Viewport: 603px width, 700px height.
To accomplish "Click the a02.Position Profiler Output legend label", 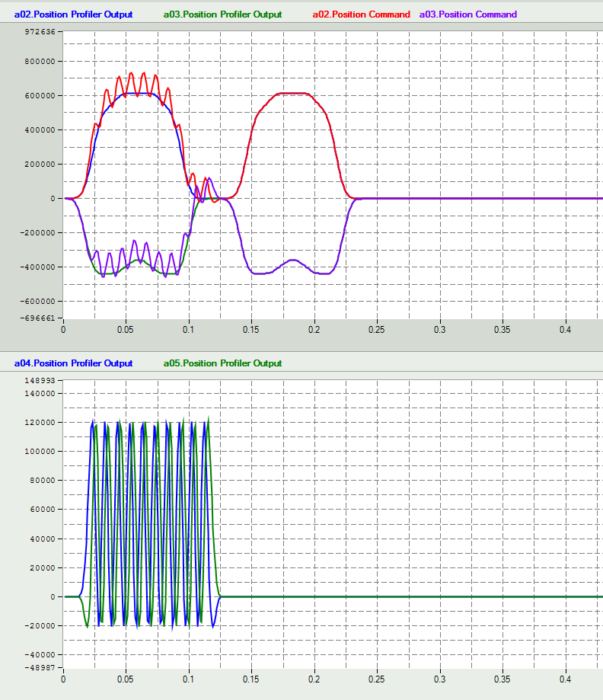I will tap(73, 14).
